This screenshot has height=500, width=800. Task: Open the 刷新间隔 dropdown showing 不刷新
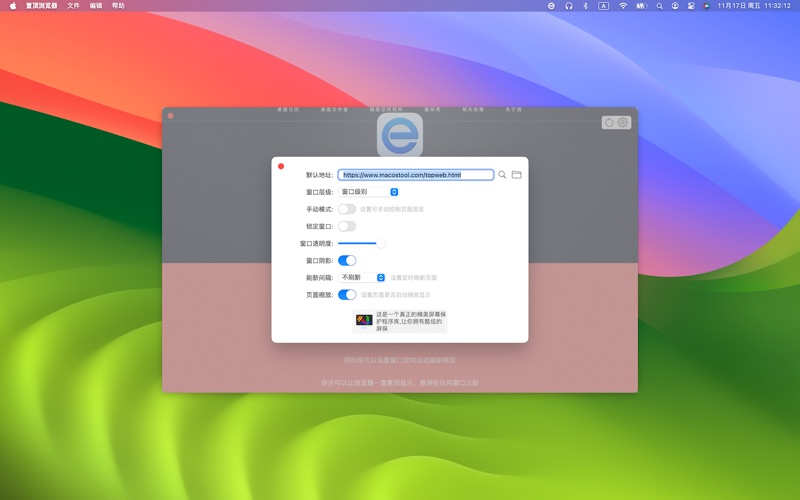click(362, 277)
